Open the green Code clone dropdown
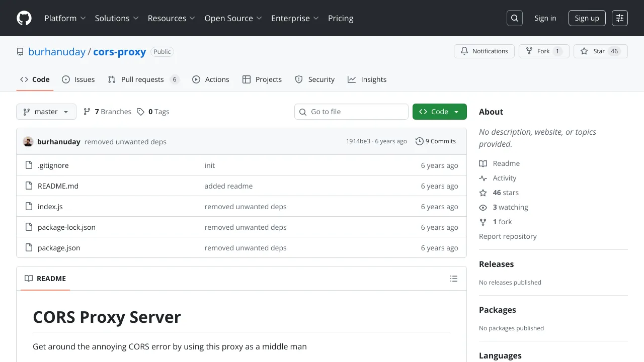 pyautogui.click(x=440, y=112)
